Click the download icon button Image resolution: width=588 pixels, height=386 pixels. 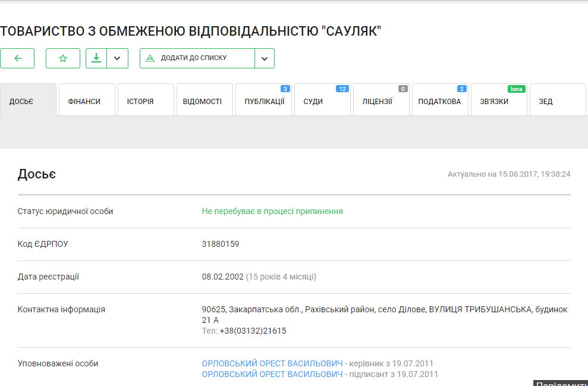click(96, 58)
